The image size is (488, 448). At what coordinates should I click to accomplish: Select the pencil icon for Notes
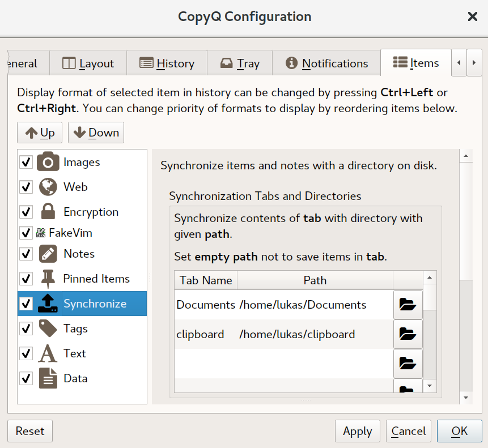48,254
